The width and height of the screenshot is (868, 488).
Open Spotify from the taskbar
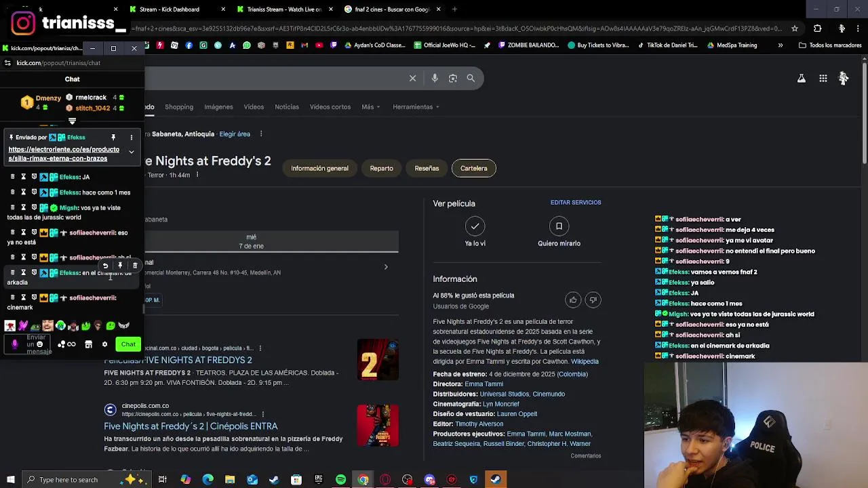pyautogui.click(x=340, y=480)
